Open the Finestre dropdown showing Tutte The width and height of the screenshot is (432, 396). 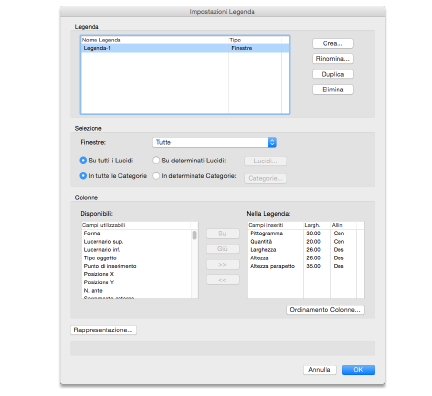click(214, 142)
